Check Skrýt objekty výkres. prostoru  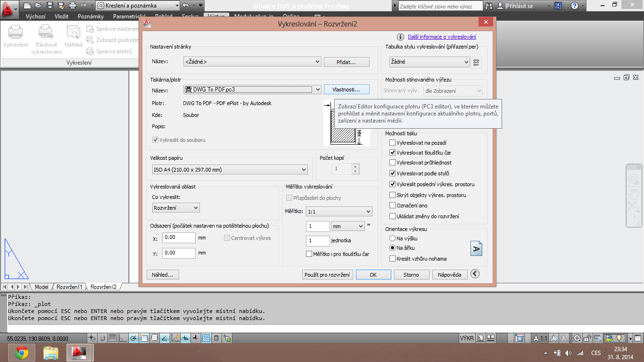pos(392,195)
